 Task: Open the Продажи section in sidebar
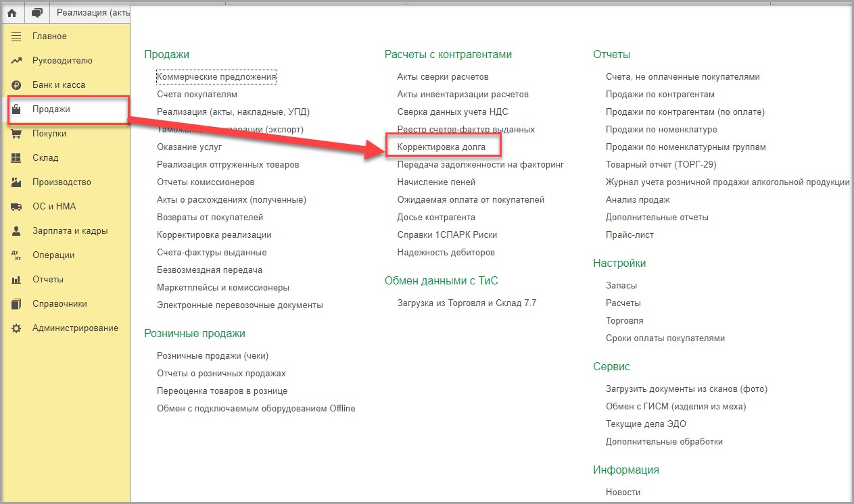pyautogui.click(x=51, y=109)
